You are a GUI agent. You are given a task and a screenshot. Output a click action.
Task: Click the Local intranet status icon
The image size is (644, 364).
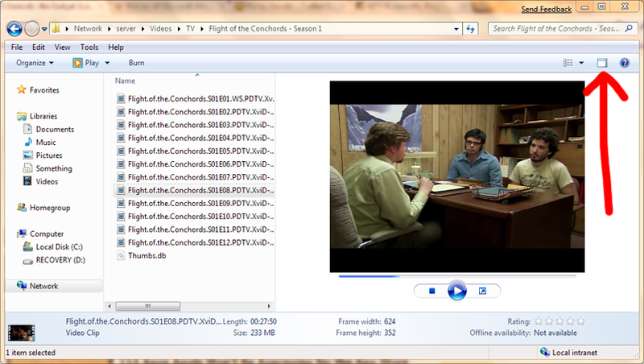click(x=545, y=352)
